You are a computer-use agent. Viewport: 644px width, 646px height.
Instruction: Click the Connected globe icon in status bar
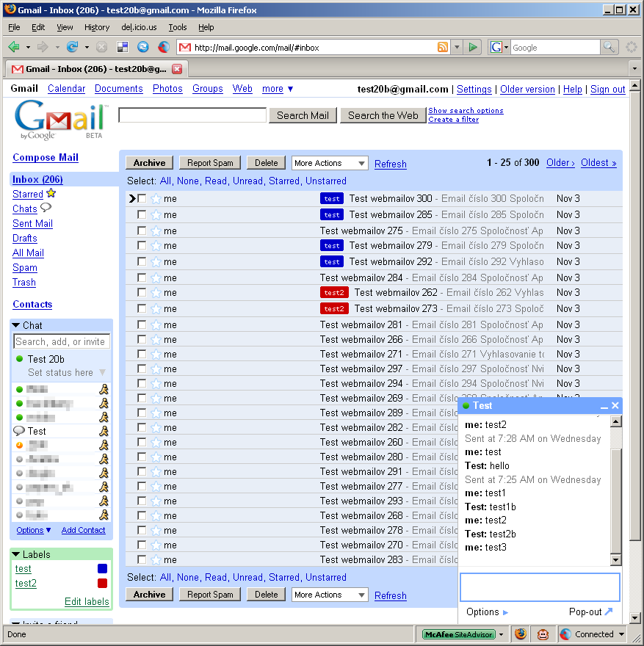click(x=565, y=634)
